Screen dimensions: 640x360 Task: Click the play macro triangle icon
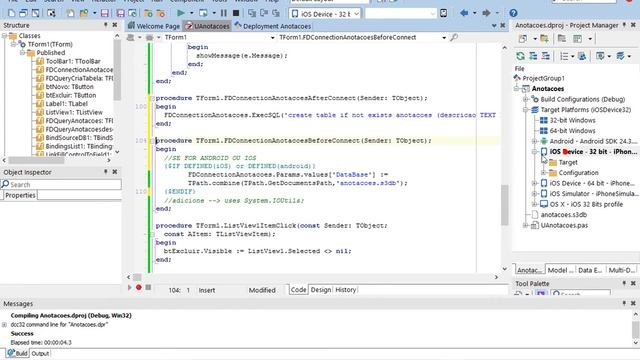[130, 287]
